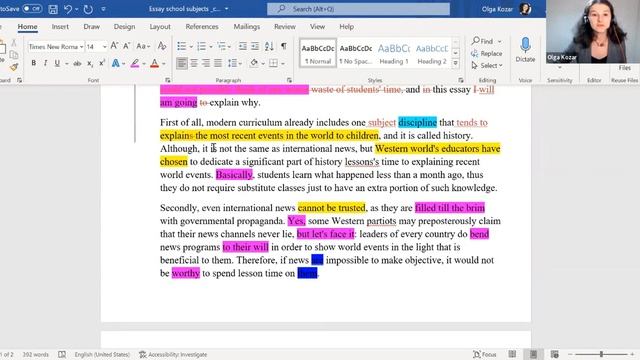Click into the Search box

click(358, 9)
